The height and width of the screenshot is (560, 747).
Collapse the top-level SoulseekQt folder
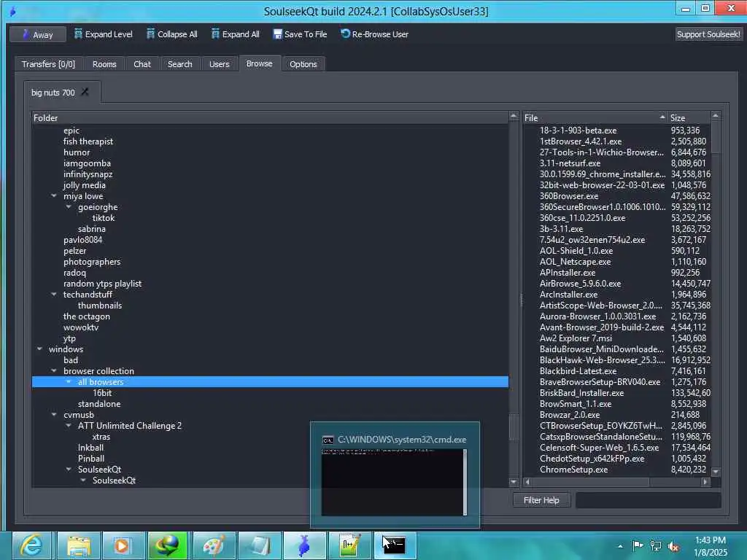(x=69, y=470)
